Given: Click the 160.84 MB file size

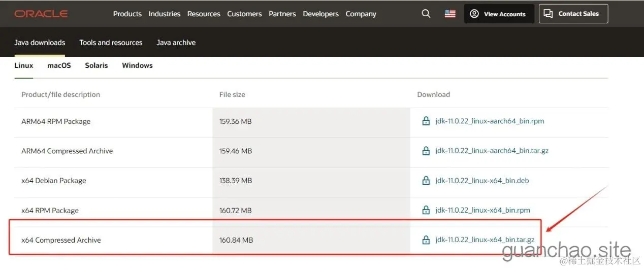Looking at the screenshot, I should click(236, 240).
